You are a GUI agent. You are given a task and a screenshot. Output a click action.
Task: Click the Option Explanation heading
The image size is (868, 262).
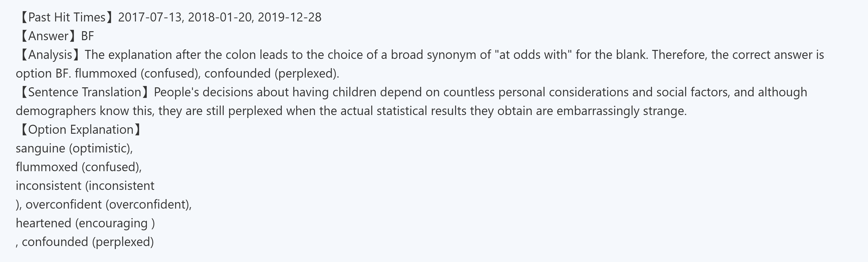click(x=81, y=130)
